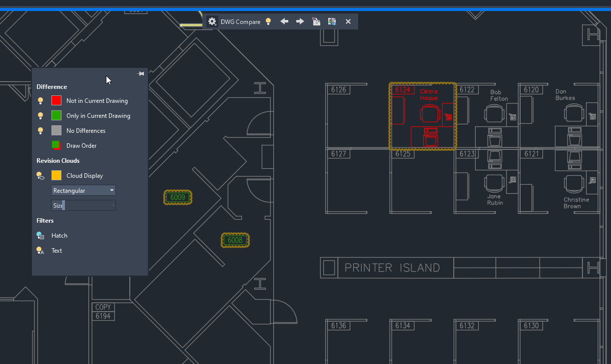Viewport: 611px width, 364px height.
Task: Click the revision cloud Size slider
Action: pyautogui.click(x=83, y=206)
